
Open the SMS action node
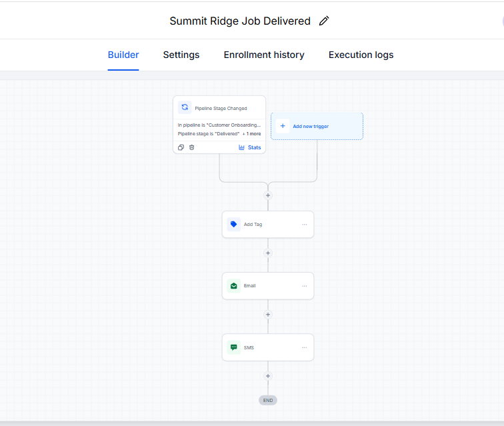268,347
